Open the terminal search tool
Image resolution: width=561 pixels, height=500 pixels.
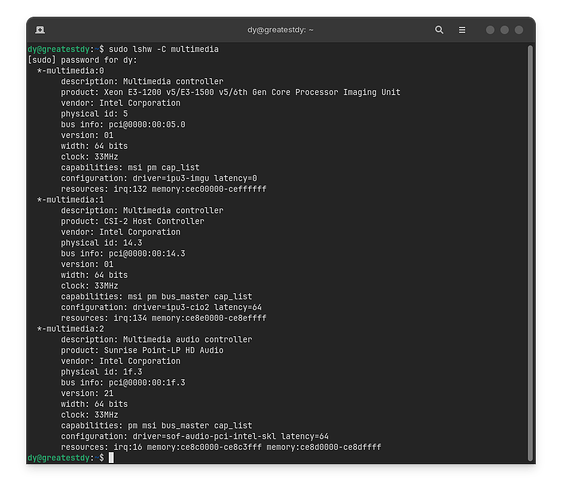click(x=439, y=30)
